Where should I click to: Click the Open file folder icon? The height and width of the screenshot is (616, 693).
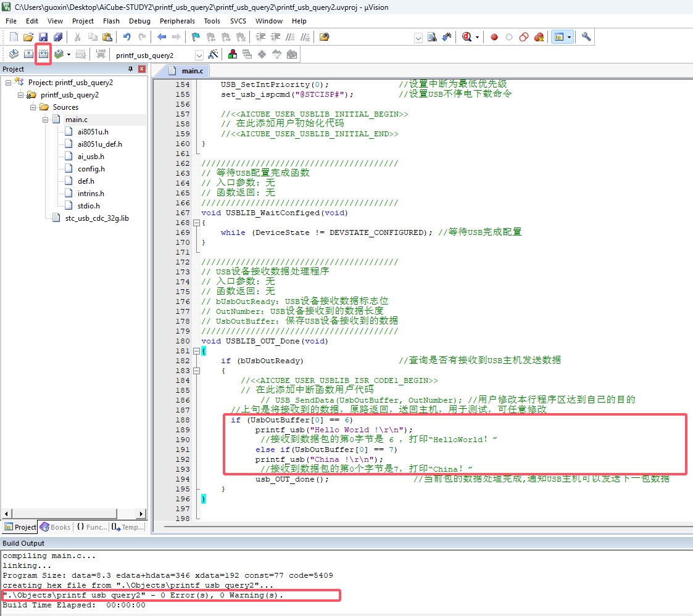[28, 37]
